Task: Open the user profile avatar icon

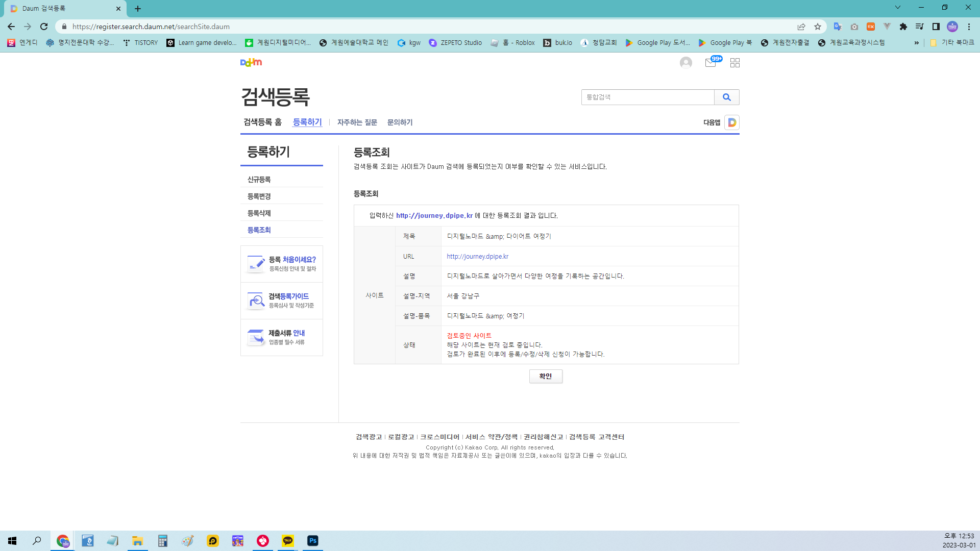Action: point(685,62)
